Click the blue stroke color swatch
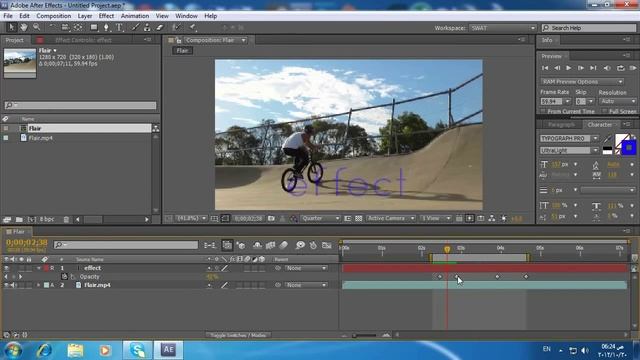Image resolution: width=640 pixels, height=360 pixels. pyautogui.click(x=629, y=148)
